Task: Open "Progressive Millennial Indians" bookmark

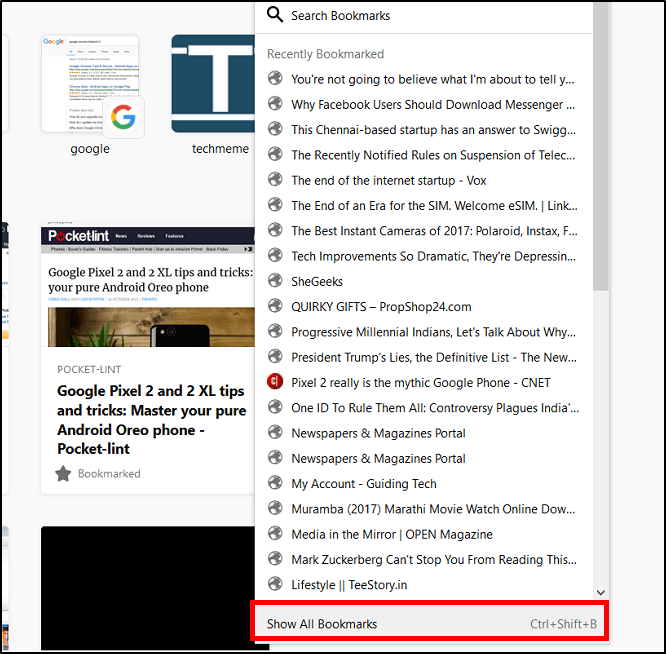Action: pyautogui.click(x=423, y=332)
